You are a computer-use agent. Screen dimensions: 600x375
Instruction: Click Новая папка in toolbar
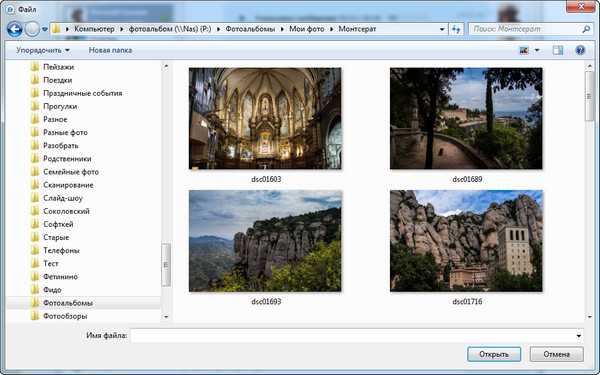[x=110, y=50]
